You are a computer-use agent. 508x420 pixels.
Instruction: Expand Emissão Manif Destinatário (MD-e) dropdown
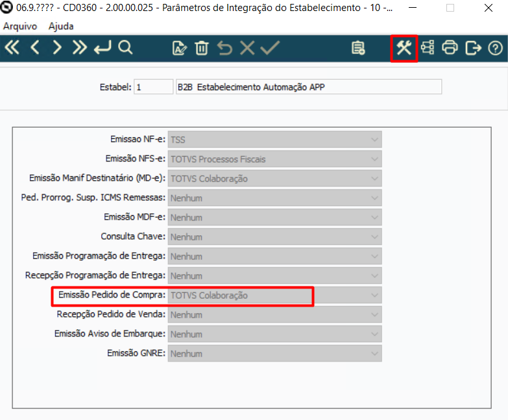point(274,178)
